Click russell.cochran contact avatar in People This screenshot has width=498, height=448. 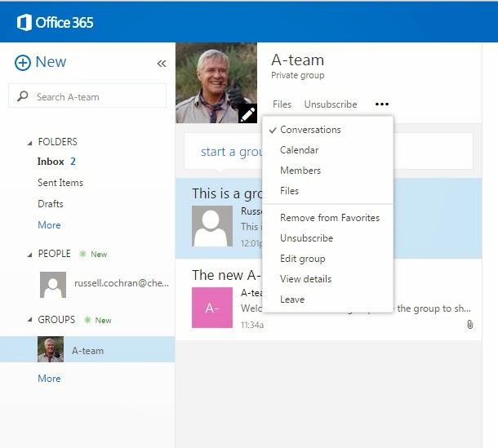coord(53,285)
